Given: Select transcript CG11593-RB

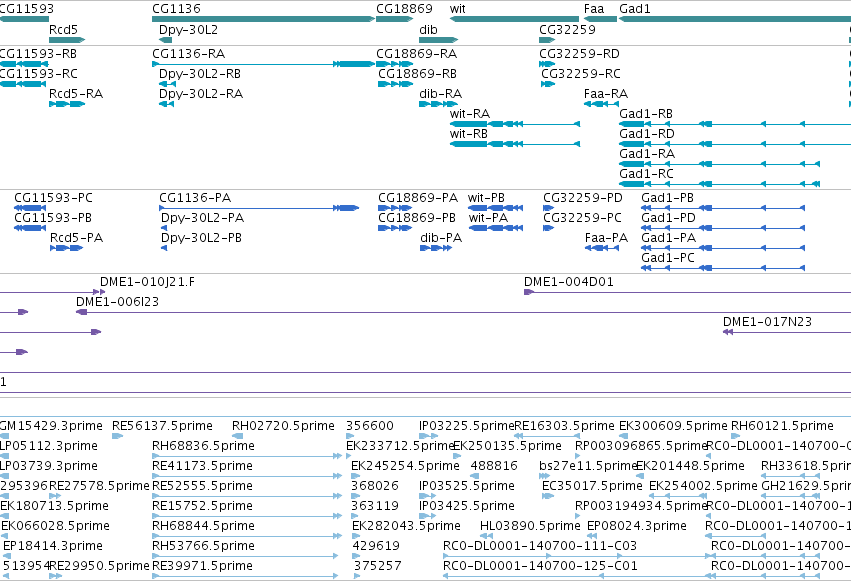Looking at the screenshot, I should point(38,54).
